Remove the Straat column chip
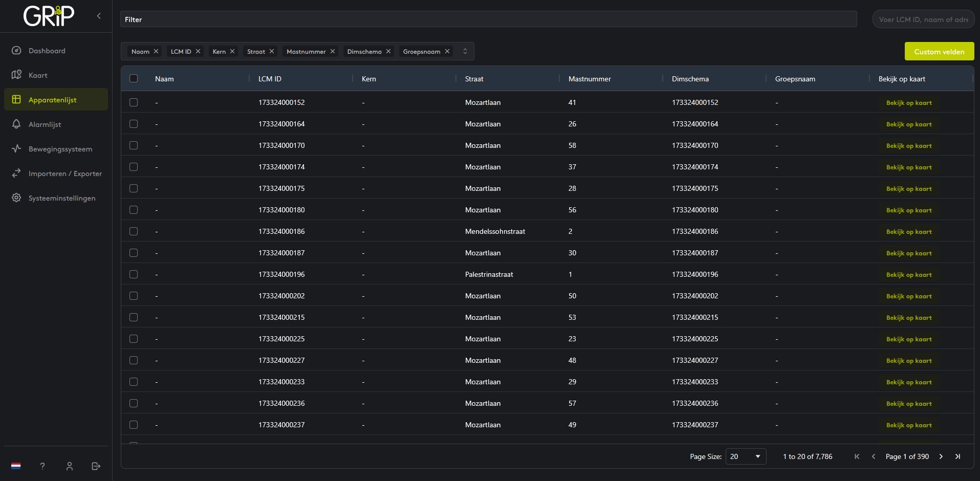Image resolution: width=980 pixels, height=481 pixels. [272, 51]
